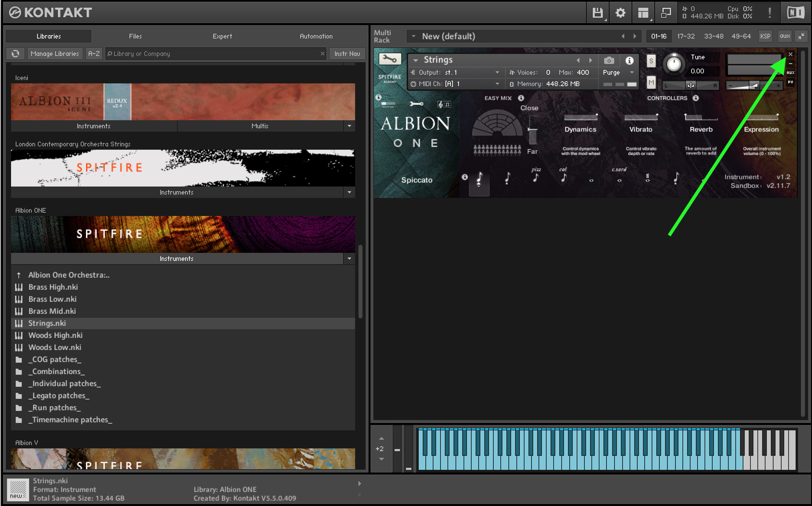The image size is (812, 506).
Task: Select the Libraries tab
Action: pyautogui.click(x=49, y=36)
